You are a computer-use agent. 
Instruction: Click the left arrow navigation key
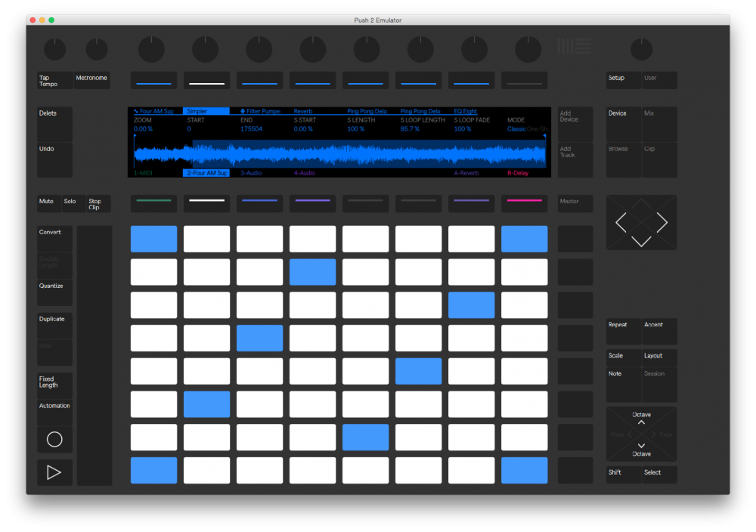click(x=621, y=223)
